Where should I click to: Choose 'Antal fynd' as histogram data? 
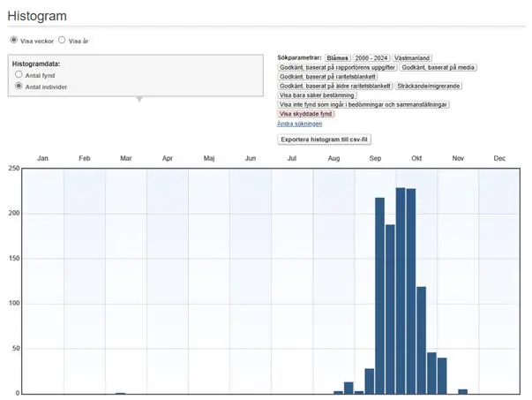[x=19, y=75]
